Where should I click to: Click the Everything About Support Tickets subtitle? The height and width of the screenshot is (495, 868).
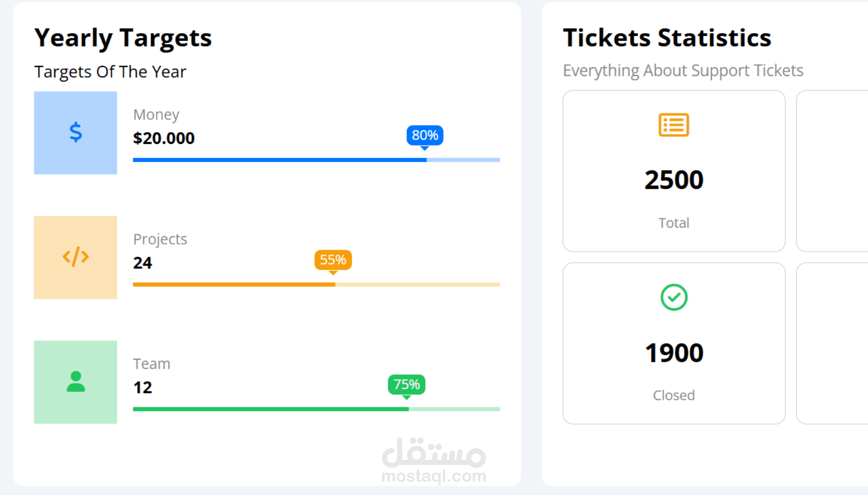tap(683, 70)
